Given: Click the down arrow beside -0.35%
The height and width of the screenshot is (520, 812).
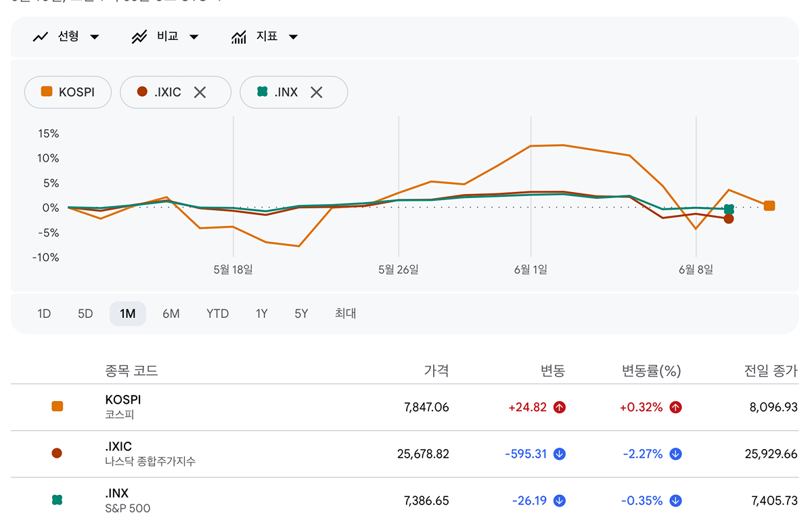Looking at the screenshot, I should coord(676,500).
